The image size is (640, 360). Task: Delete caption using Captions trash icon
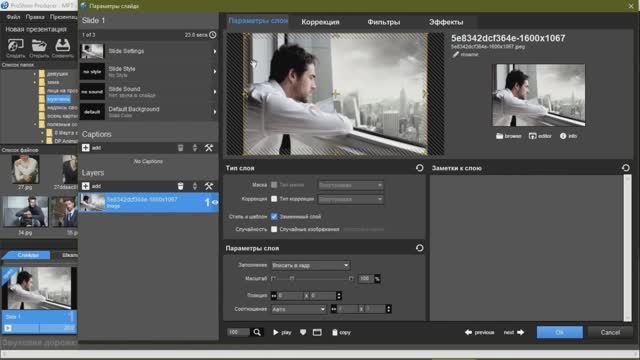180,148
